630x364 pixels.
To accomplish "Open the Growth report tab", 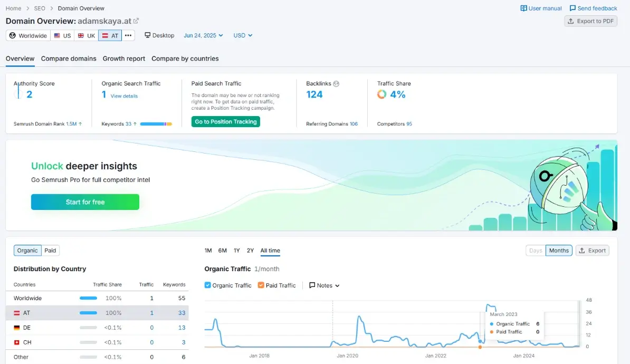I will tap(124, 59).
